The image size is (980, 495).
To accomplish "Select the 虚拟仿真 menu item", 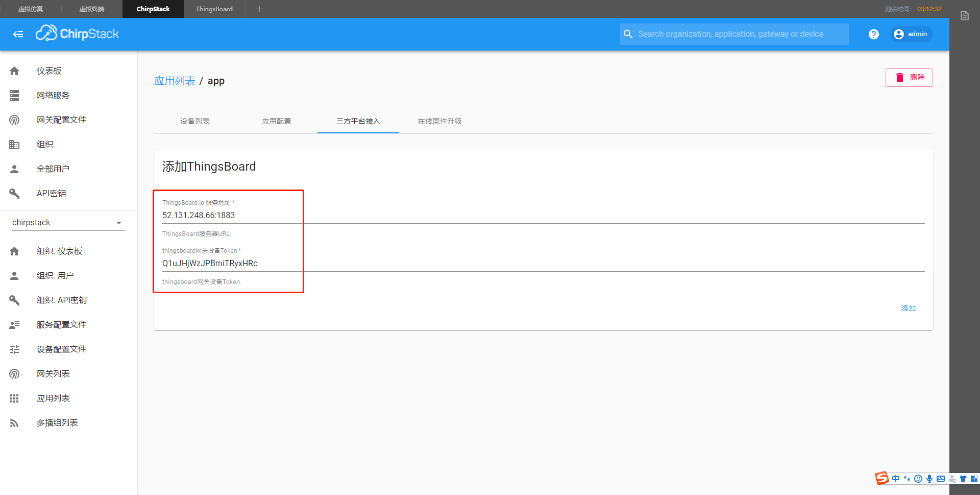I will (30, 9).
